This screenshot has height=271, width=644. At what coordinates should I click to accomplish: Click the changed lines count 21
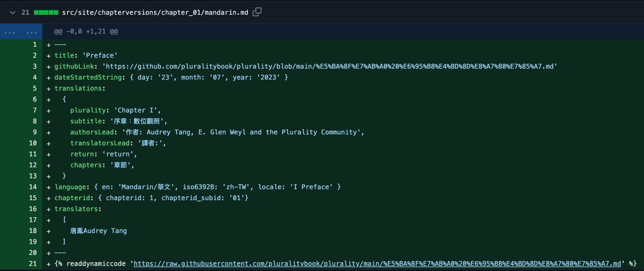[x=25, y=13]
